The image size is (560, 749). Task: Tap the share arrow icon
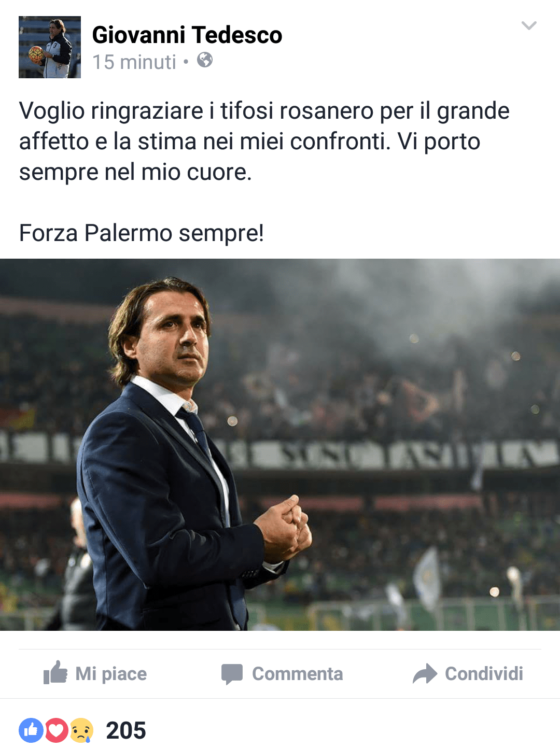(425, 674)
